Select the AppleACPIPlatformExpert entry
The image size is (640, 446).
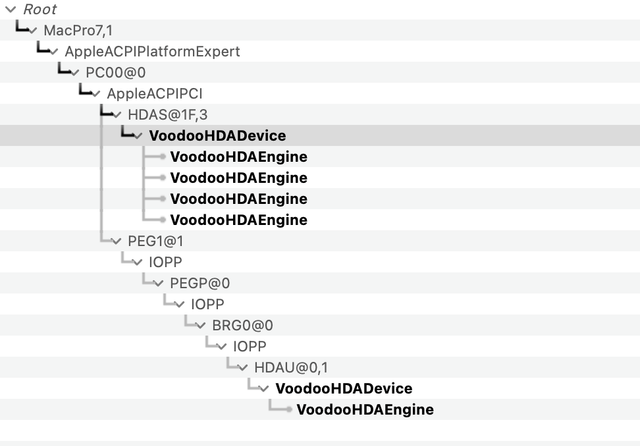(152, 51)
